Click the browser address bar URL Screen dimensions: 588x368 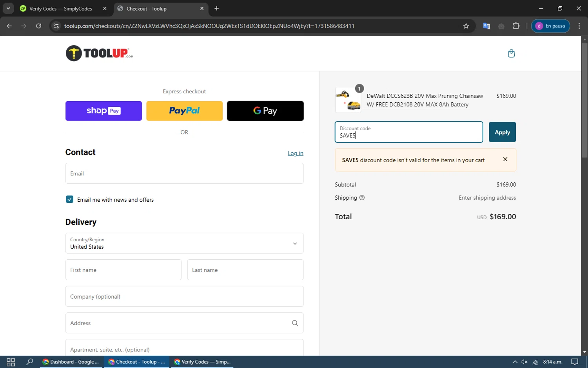coord(209,26)
